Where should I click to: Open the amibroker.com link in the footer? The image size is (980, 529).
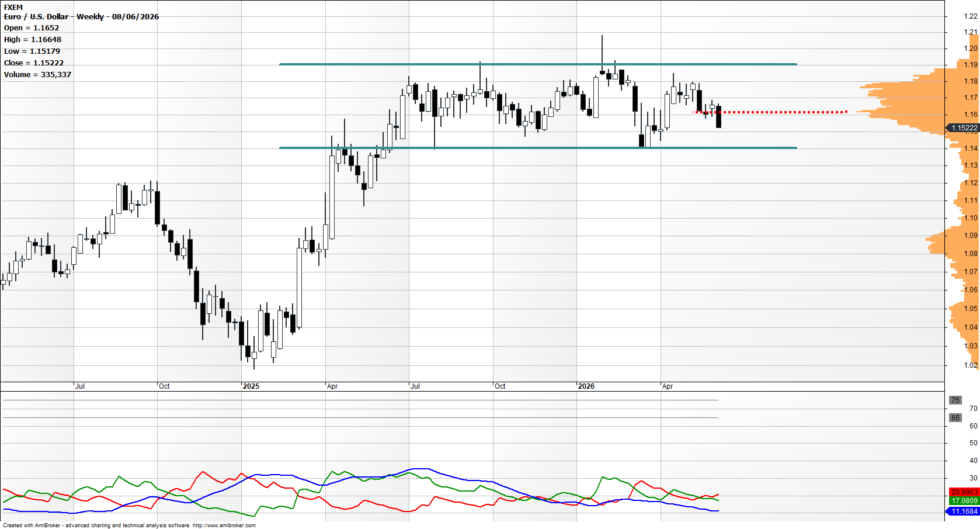pyautogui.click(x=224, y=525)
